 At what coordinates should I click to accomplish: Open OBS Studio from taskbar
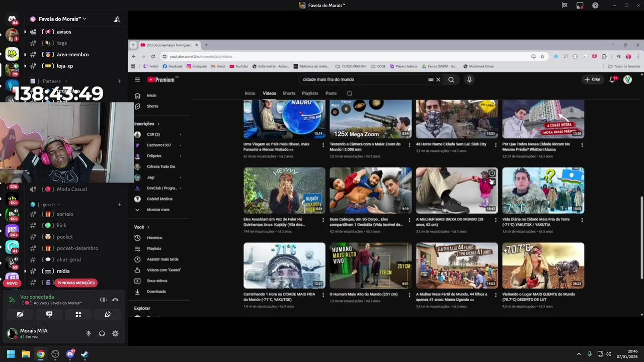click(55, 354)
